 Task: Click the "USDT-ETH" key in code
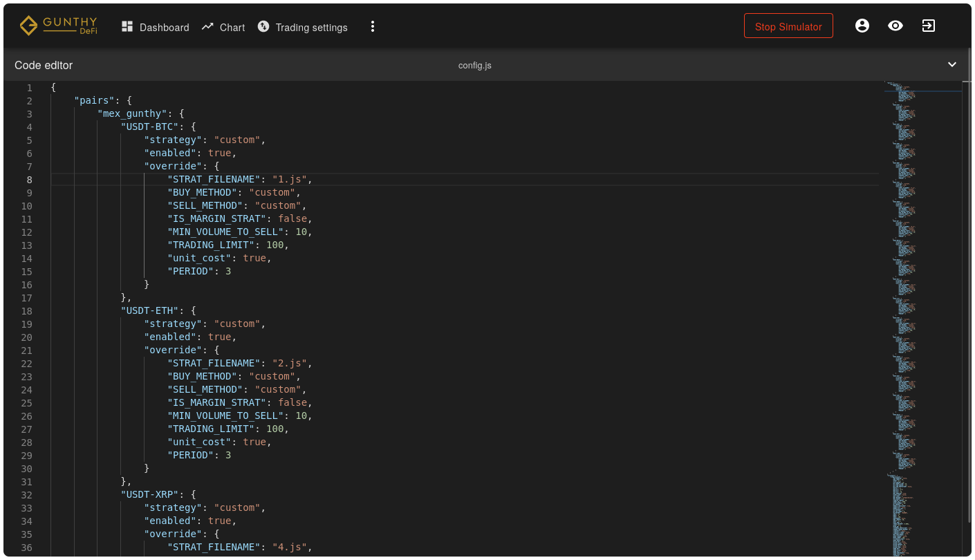(x=151, y=311)
